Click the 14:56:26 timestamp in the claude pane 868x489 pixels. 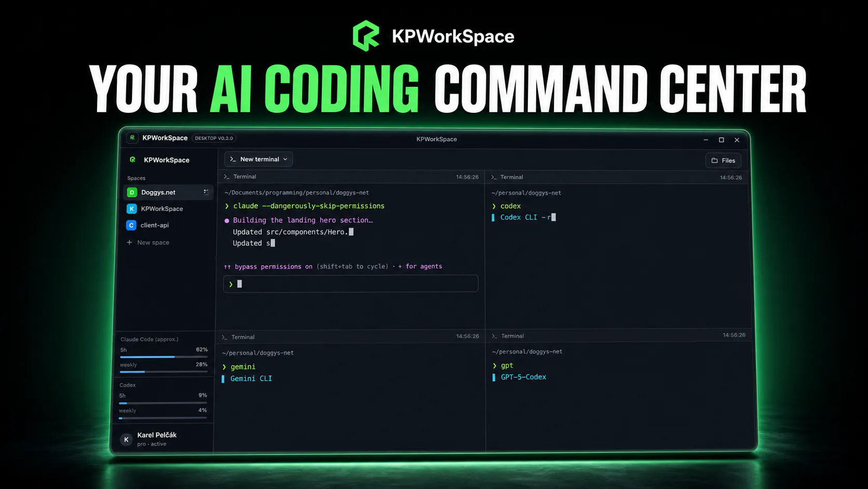pyautogui.click(x=467, y=177)
